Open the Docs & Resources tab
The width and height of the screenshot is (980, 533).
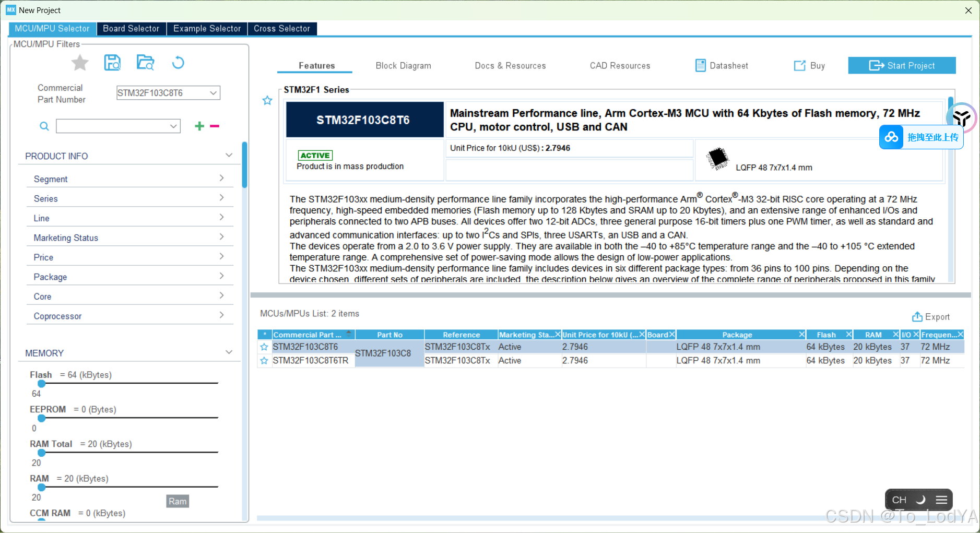click(x=510, y=66)
